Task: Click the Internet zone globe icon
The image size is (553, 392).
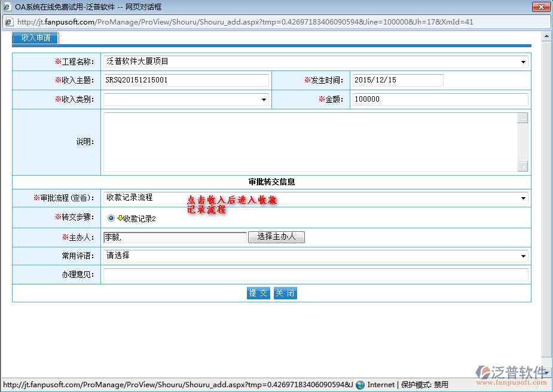Action: 360,385
